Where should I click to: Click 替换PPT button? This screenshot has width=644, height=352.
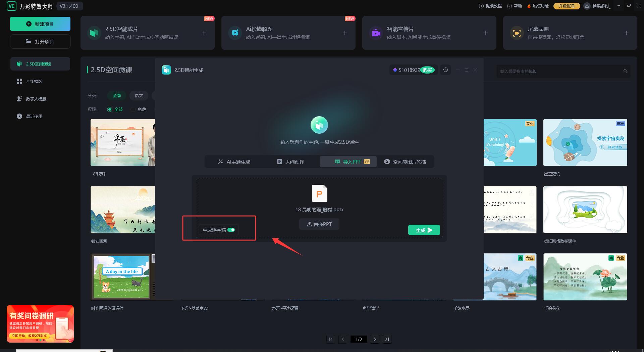[319, 224]
